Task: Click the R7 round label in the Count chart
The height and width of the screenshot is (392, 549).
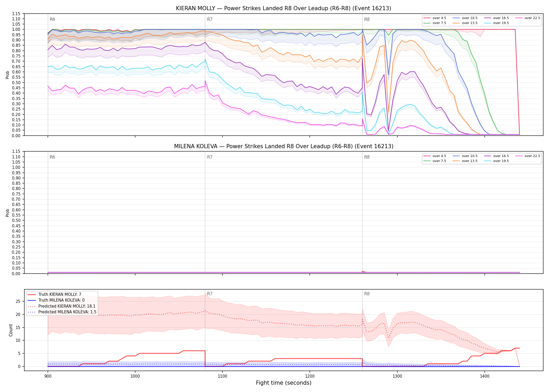Action: click(x=210, y=294)
